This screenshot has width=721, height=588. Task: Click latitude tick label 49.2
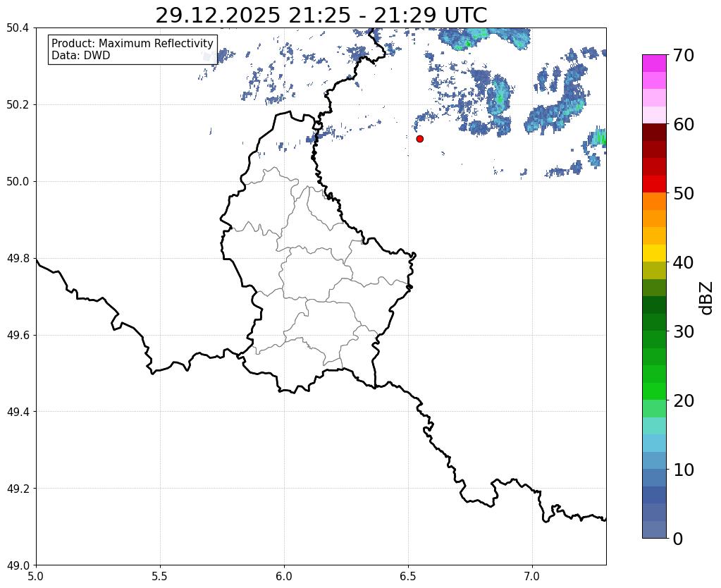(x=18, y=489)
